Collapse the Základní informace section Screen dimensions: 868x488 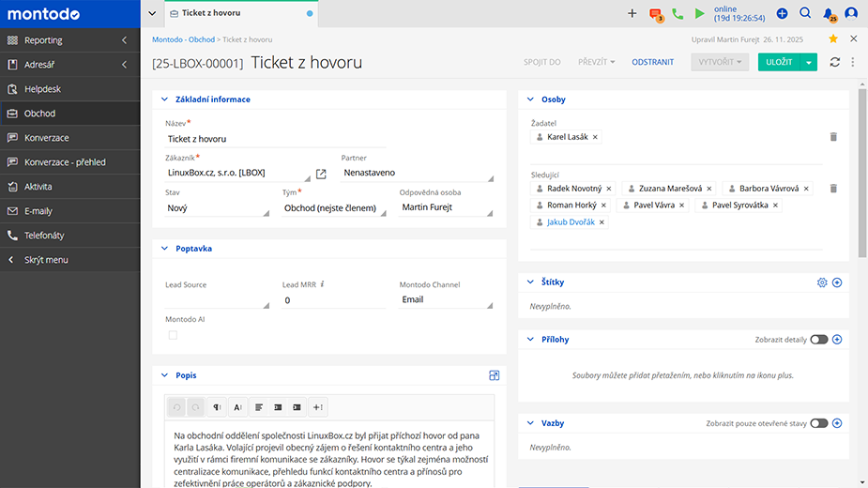coord(165,99)
